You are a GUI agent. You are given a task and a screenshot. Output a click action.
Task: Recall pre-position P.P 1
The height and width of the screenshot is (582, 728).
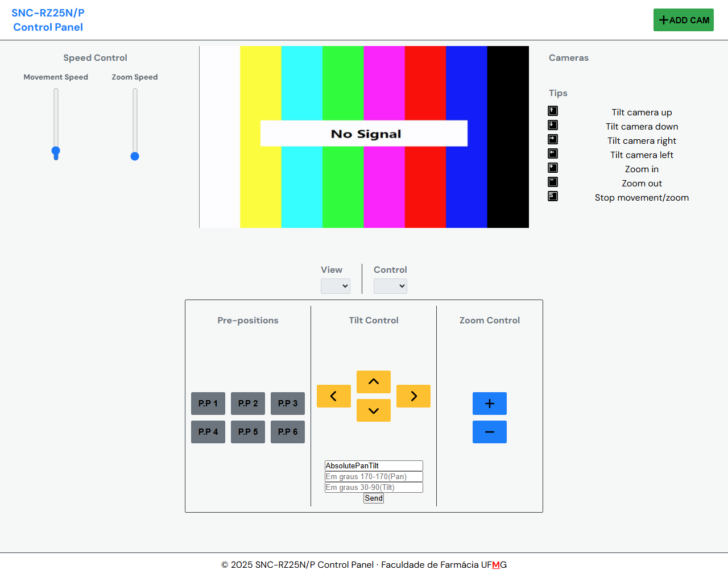click(x=208, y=404)
